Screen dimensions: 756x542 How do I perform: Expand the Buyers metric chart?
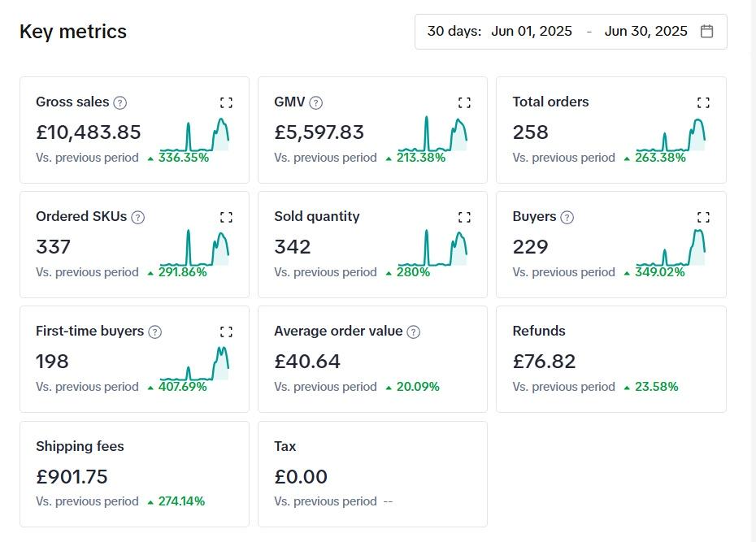703,217
